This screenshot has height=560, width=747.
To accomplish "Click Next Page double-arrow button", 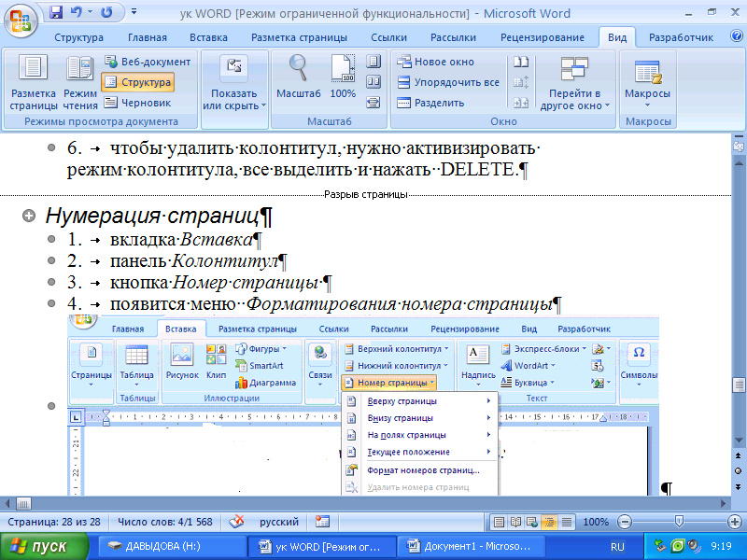I will click(738, 486).
